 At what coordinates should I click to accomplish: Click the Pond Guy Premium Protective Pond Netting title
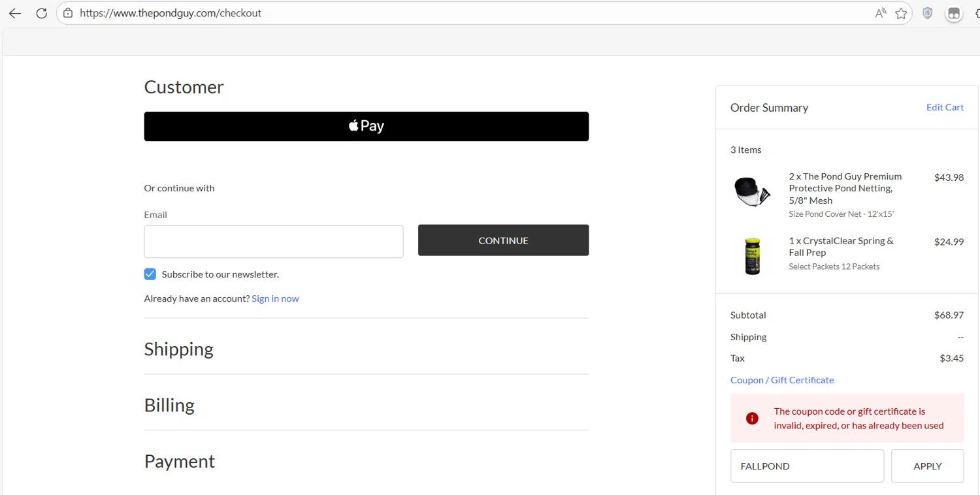coord(845,188)
